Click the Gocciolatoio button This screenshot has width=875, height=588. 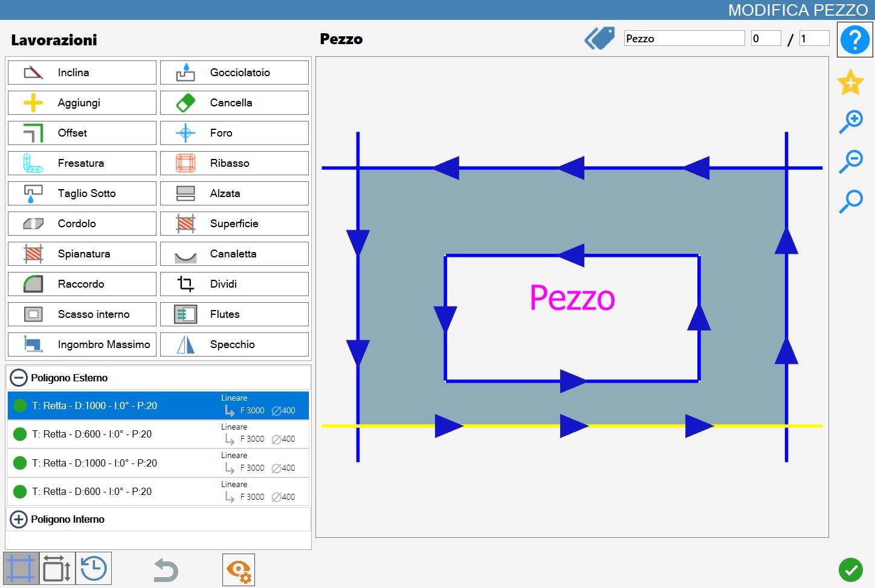(x=234, y=73)
